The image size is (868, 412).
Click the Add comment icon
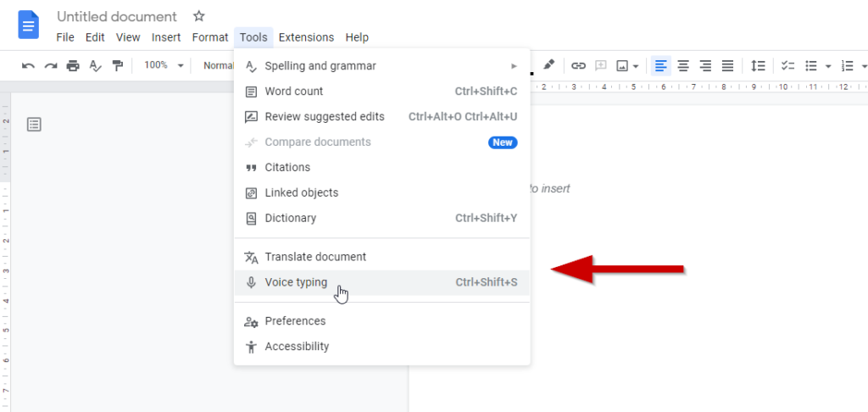click(601, 66)
